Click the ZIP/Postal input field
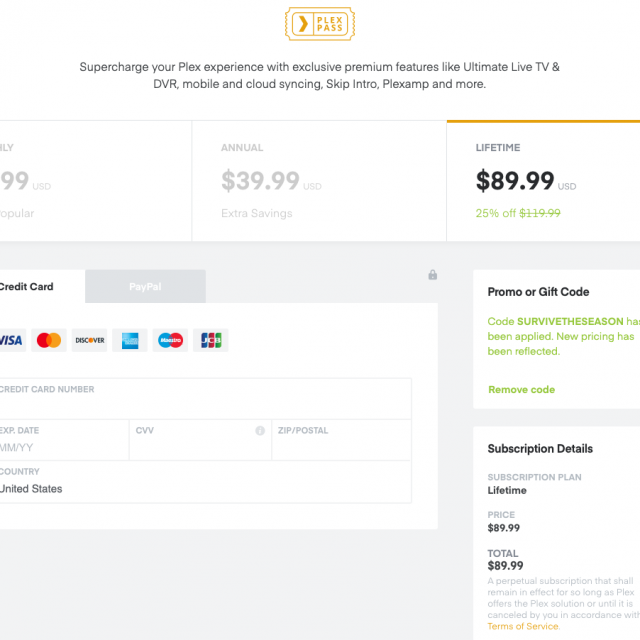 340,448
